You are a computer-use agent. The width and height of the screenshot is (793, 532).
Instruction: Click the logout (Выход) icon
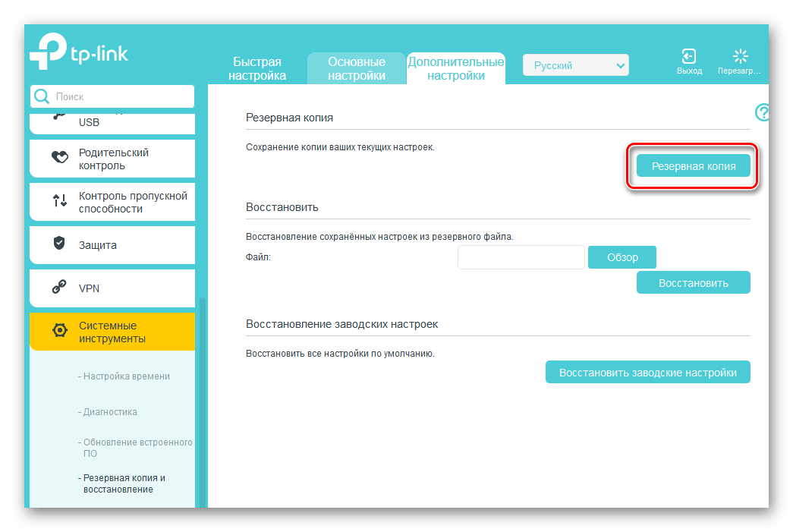tap(689, 57)
